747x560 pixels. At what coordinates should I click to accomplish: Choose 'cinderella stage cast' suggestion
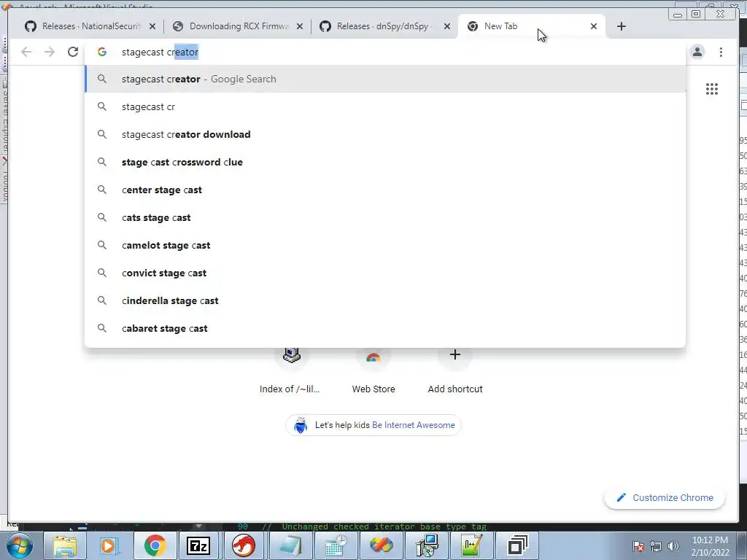385,300
